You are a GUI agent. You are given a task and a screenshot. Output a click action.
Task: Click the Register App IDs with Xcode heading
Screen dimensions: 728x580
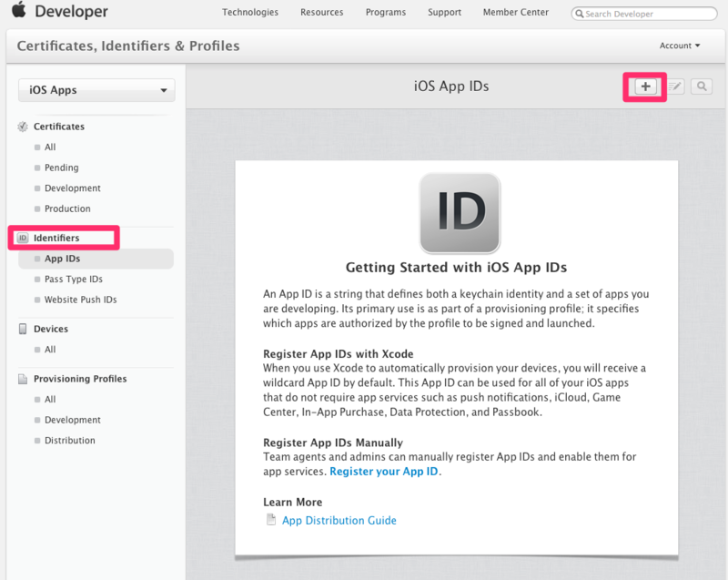(x=338, y=354)
